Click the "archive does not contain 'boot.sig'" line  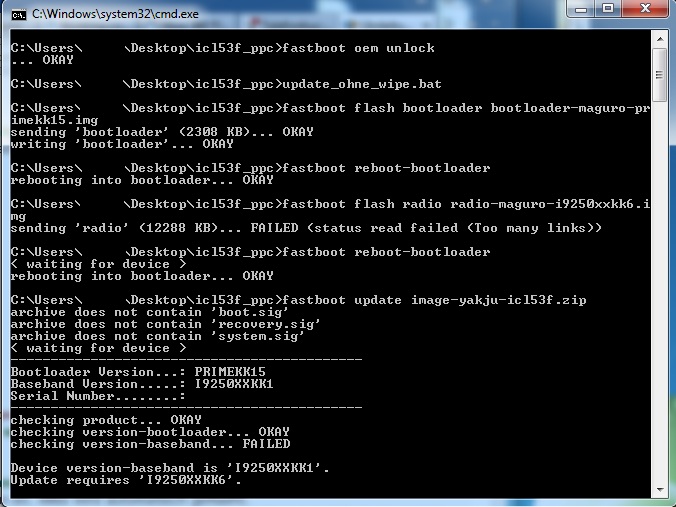(x=150, y=312)
